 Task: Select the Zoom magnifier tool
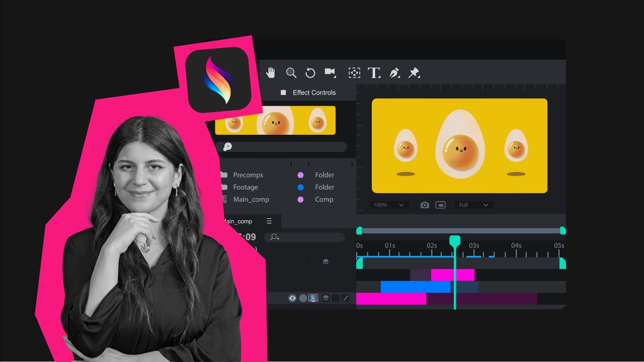pyautogui.click(x=291, y=73)
